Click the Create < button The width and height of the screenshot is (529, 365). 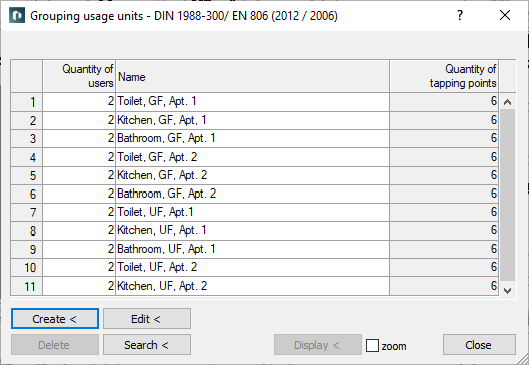point(55,318)
